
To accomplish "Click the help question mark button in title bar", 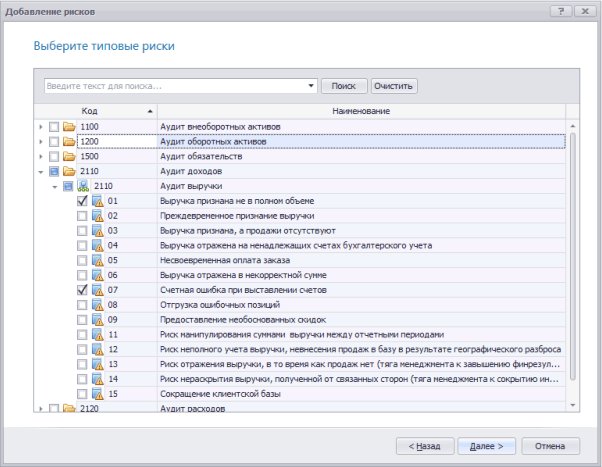I will click(x=561, y=11).
